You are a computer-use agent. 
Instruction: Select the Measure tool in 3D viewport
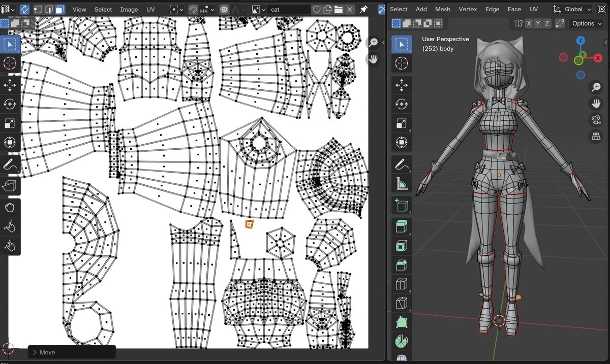point(402,184)
